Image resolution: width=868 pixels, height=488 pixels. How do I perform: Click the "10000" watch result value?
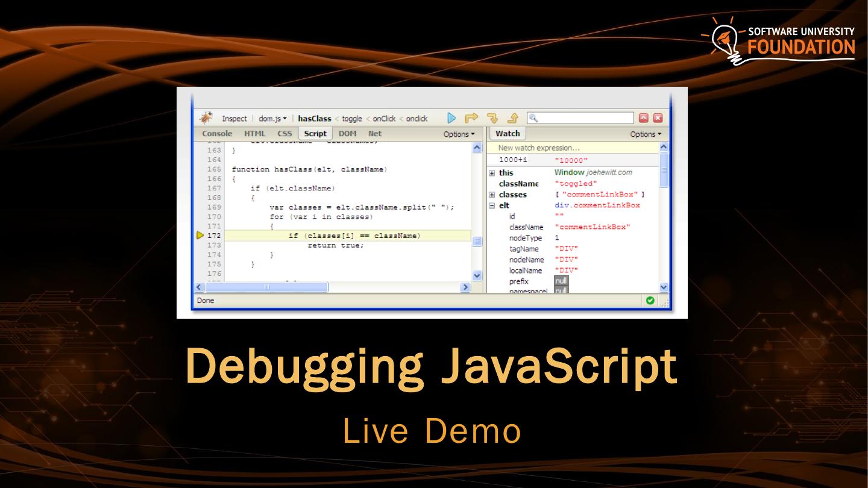tap(571, 161)
